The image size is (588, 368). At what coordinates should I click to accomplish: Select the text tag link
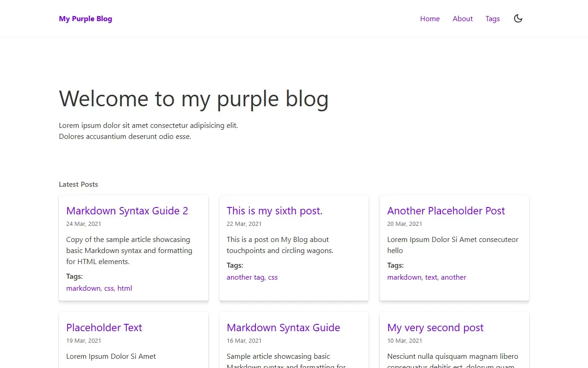point(431,277)
